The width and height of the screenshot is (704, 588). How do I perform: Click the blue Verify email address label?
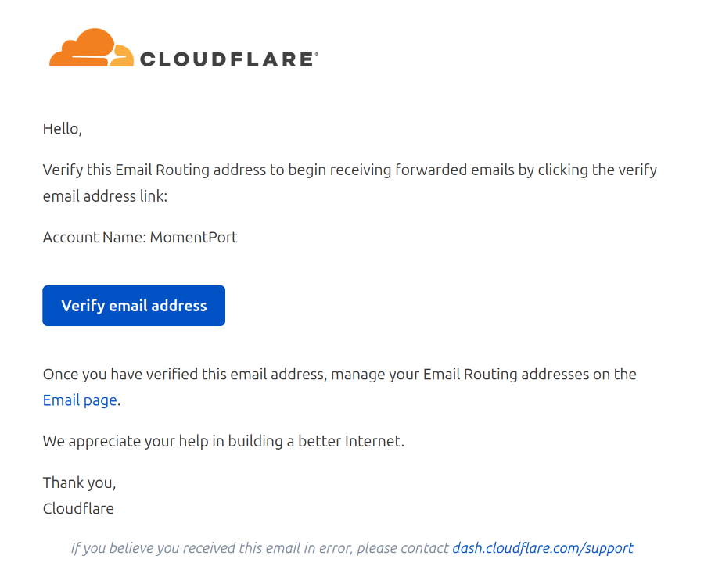[x=133, y=305]
